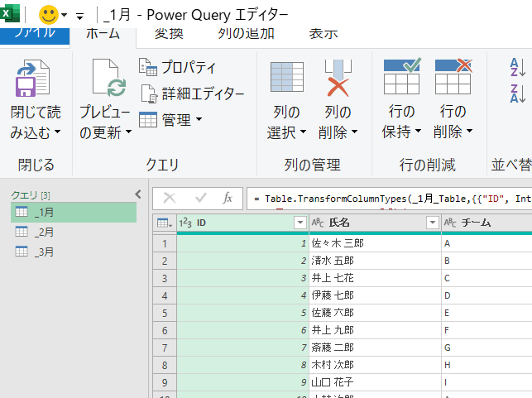Viewport: 532px width, 398px height.
Task: Open the table menu icon at grid corner
Action: (165, 223)
